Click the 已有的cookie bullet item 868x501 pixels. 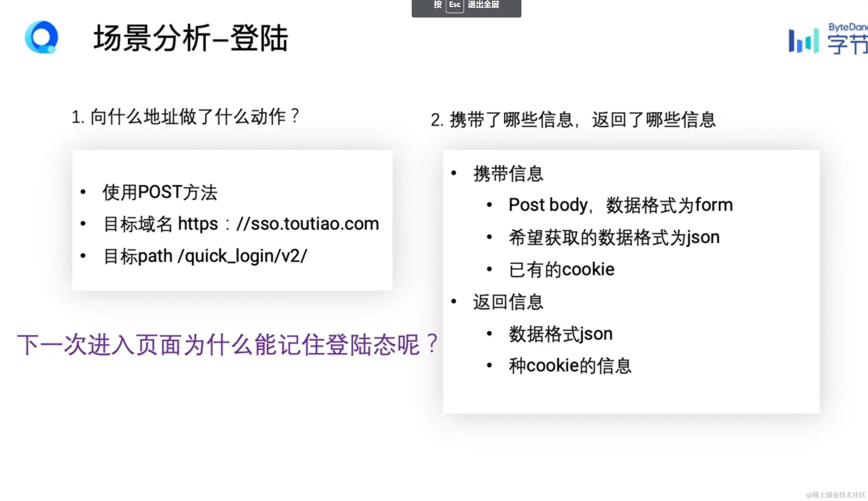pos(561,270)
